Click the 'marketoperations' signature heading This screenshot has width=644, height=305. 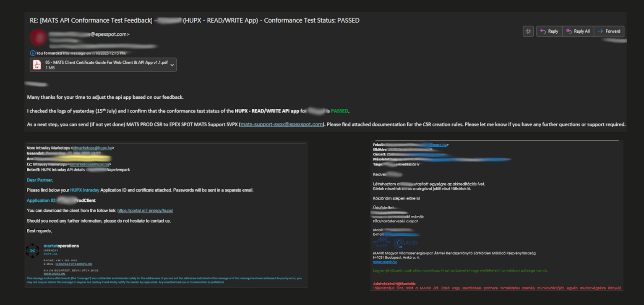pos(61,246)
